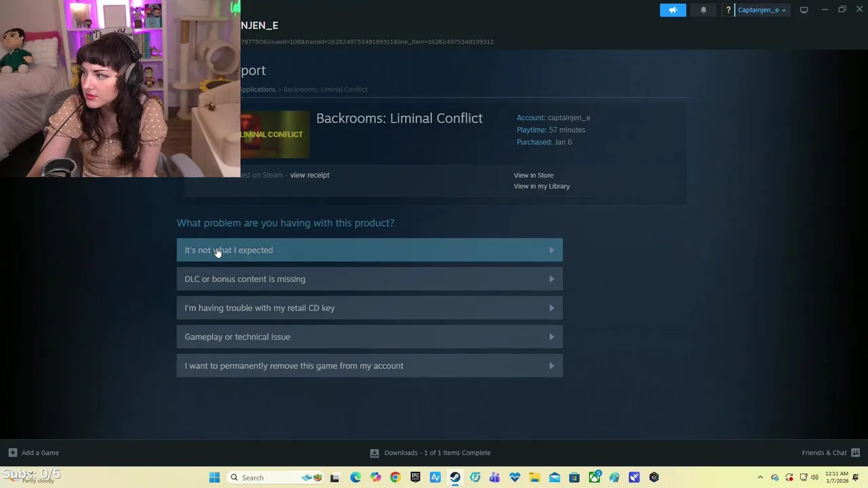Open the Windows Start menu
The image size is (868, 488).
(x=214, y=478)
